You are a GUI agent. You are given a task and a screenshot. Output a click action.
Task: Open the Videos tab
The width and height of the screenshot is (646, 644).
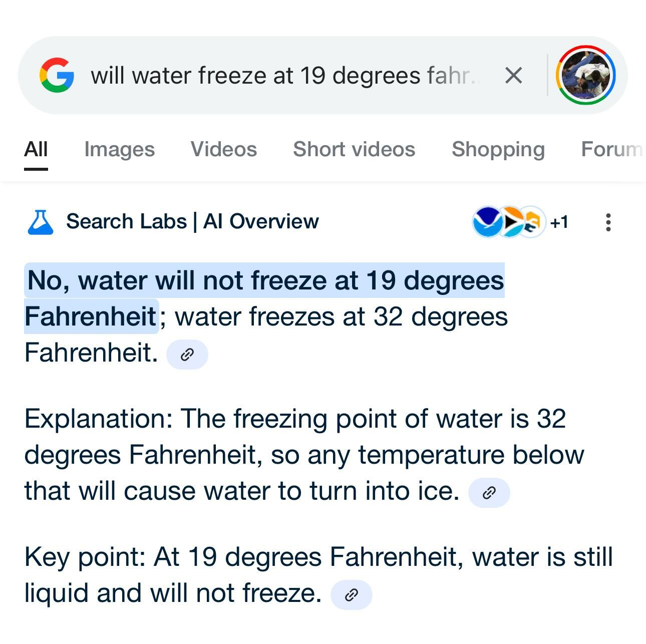(223, 149)
